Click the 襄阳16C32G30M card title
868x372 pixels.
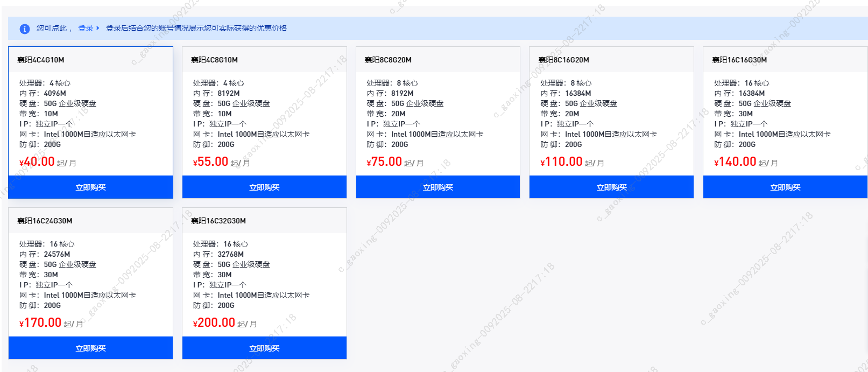(218, 221)
